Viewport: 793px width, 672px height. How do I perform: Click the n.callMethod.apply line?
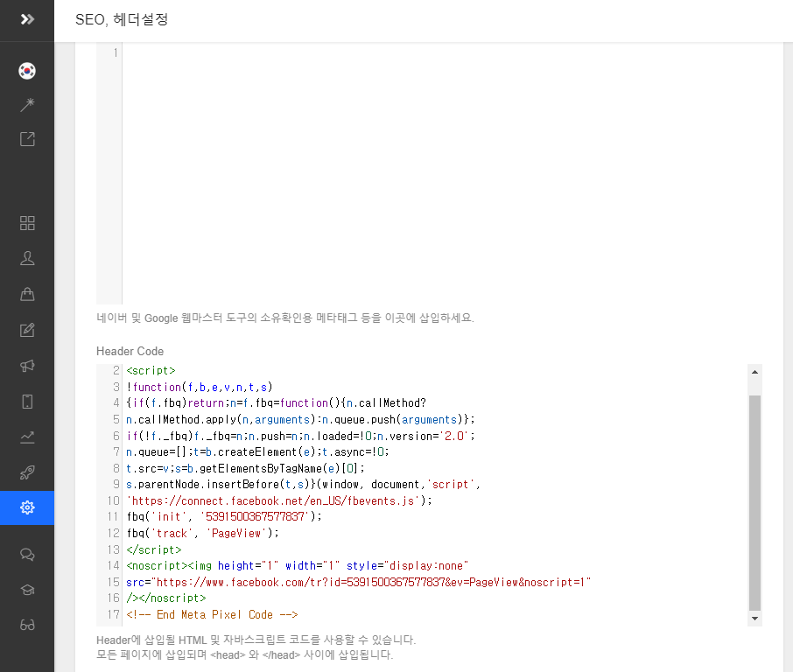pos(300,420)
